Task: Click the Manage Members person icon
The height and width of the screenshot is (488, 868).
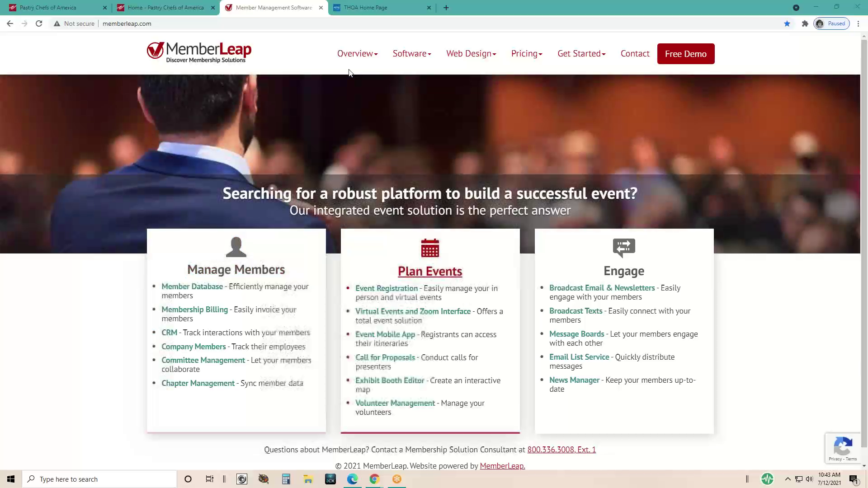Action: pyautogui.click(x=236, y=247)
